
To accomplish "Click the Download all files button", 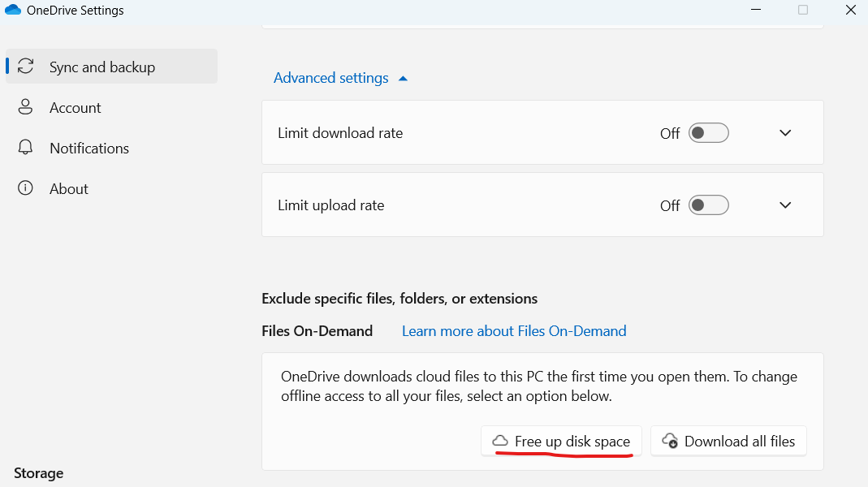I will click(x=728, y=441).
